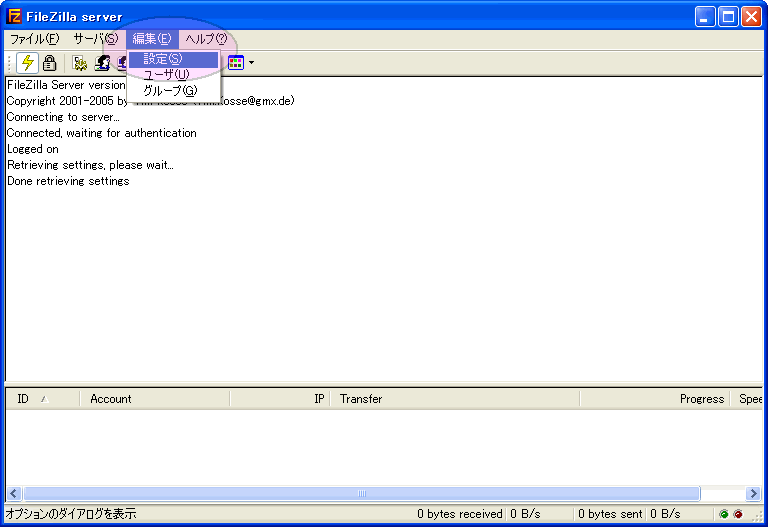768x527 pixels.
Task: Open the ファイル(F) menu
Action: coord(34,39)
